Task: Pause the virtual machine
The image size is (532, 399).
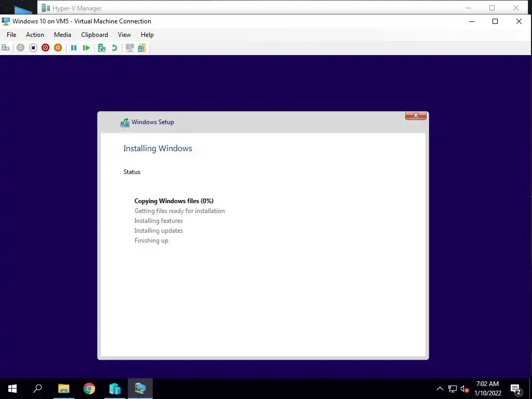Action: click(x=74, y=48)
